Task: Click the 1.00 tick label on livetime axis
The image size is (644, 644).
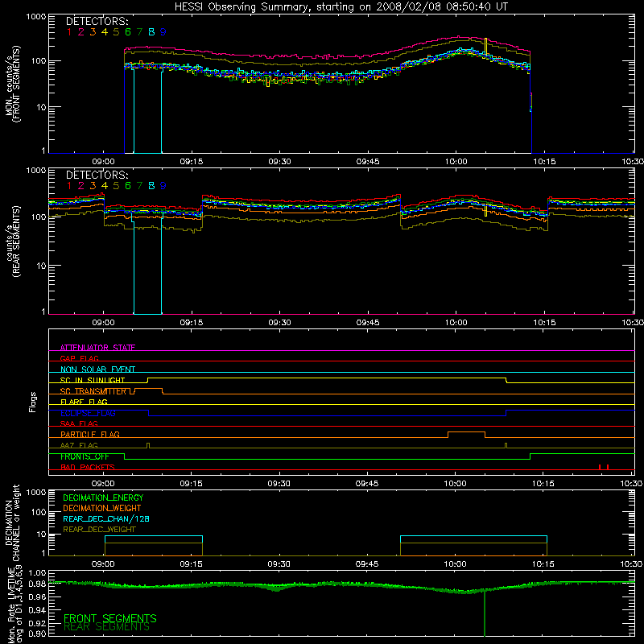Action: 37,572
